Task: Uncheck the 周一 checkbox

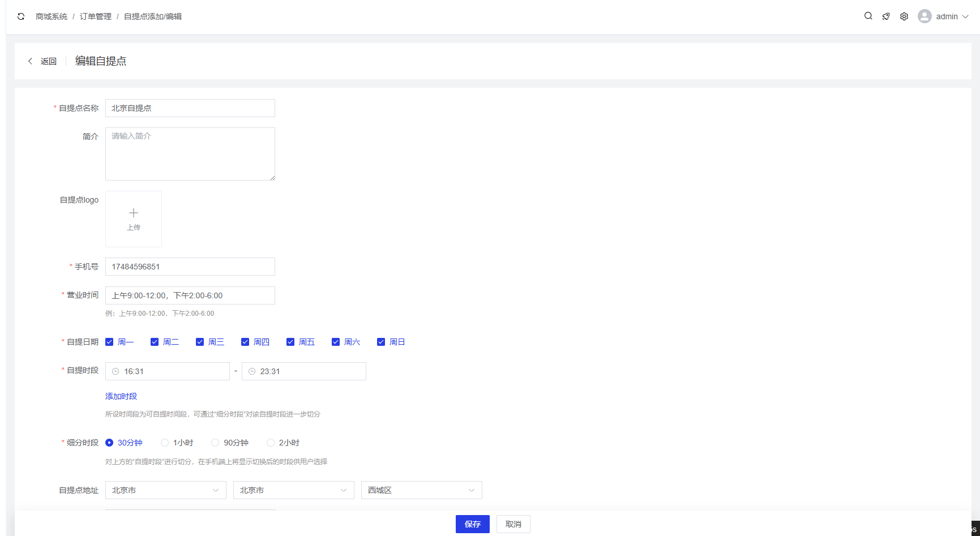Action: point(109,342)
